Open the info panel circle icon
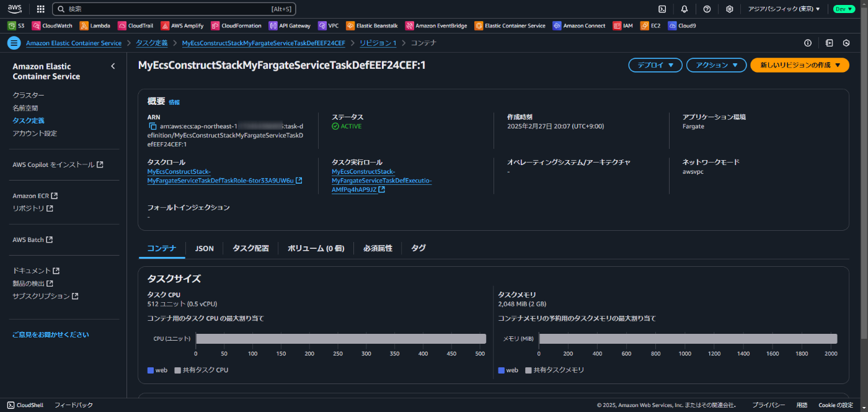This screenshot has height=412, width=868. click(x=807, y=43)
